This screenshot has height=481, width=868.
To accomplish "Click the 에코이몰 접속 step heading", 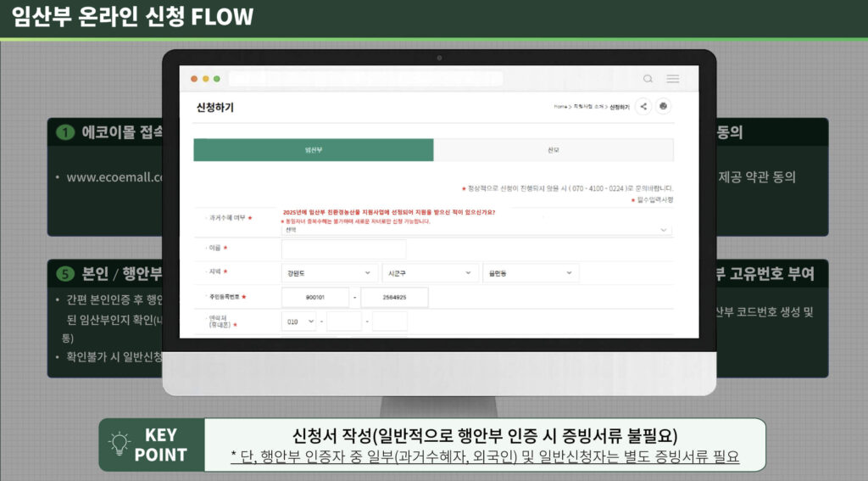I will (x=122, y=131).
